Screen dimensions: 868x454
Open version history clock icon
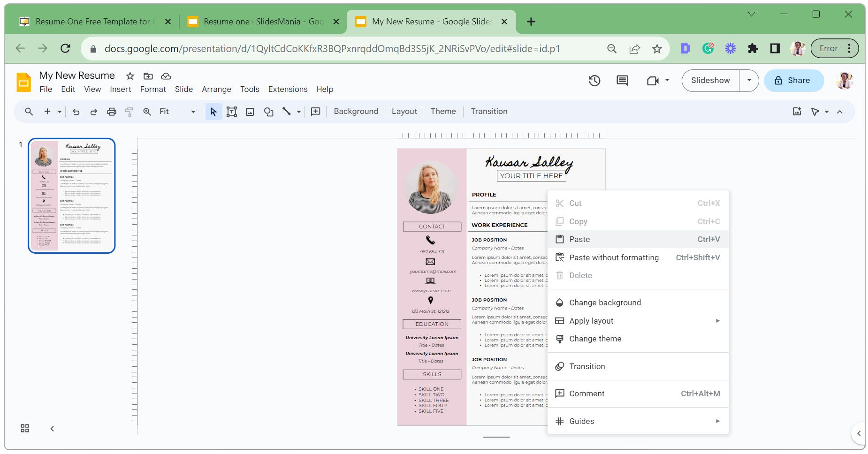pos(594,81)
